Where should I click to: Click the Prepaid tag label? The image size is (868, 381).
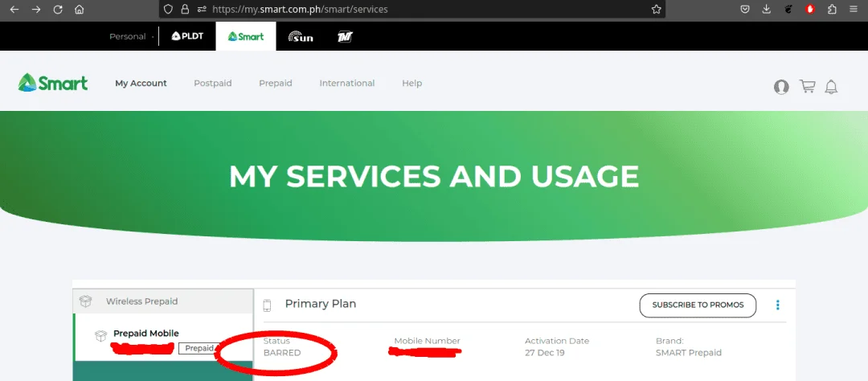(x=199, y=348)
